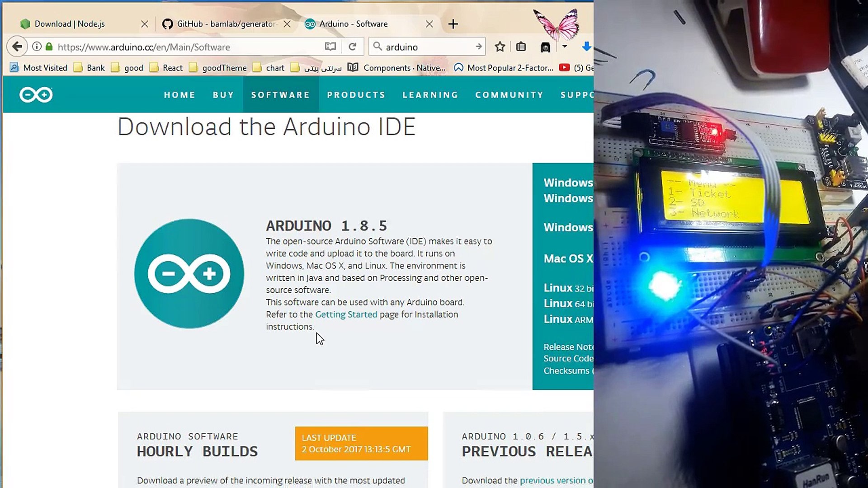Select the Arduino - Software tab
Image resolution: width=868 pixels, height=488 pixels.
(368, 24)
